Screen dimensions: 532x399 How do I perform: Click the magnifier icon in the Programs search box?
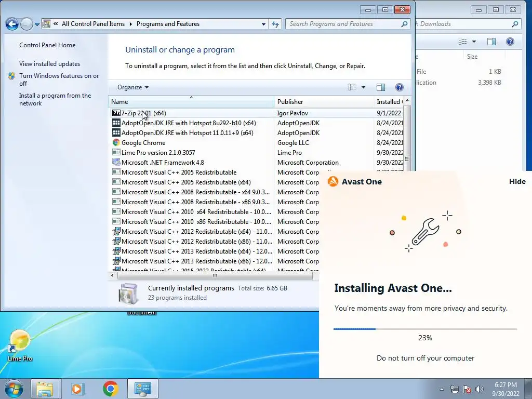[404, 24]
